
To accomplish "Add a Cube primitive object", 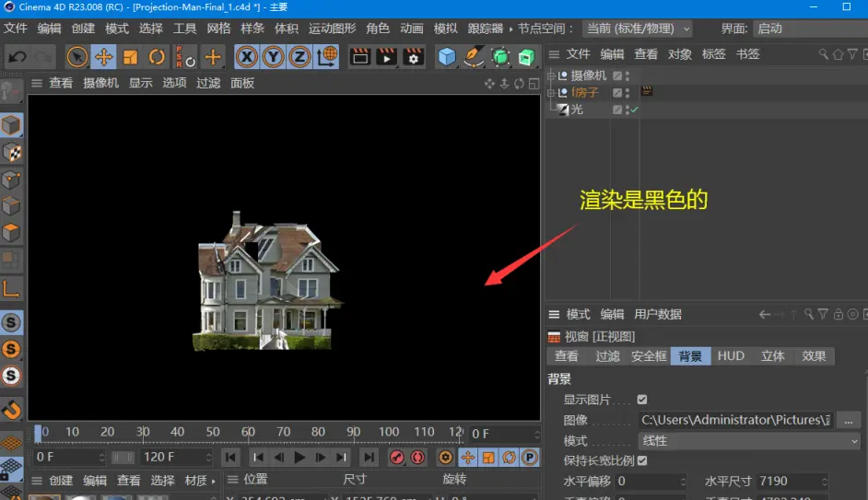I will click(x=446, y=56).
